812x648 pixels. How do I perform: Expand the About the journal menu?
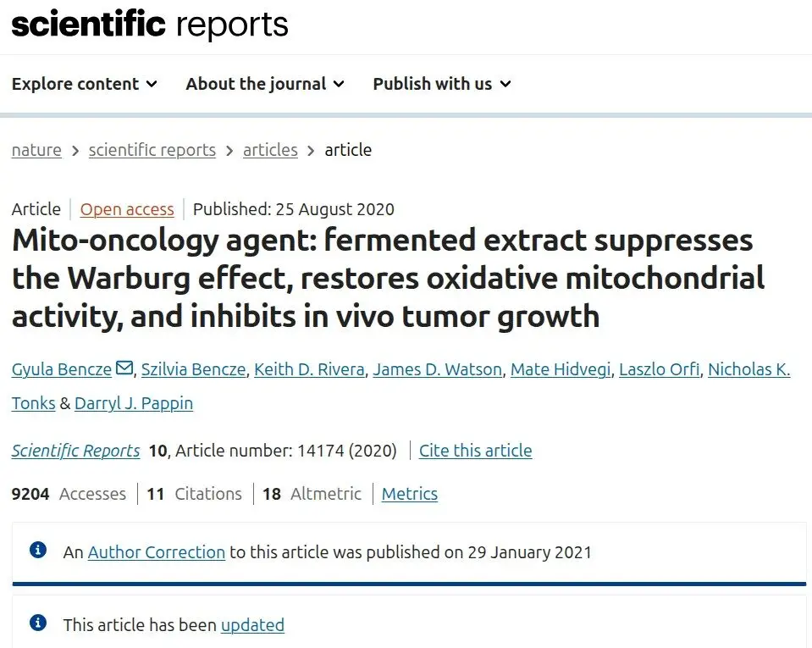(x=265, y=84)
